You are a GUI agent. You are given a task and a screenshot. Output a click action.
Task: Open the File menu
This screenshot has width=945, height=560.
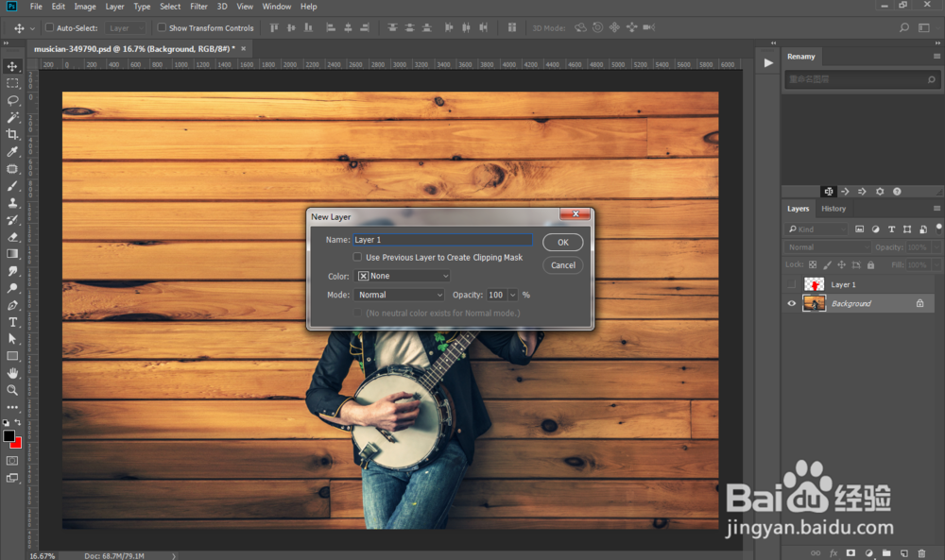coord(36,7)
